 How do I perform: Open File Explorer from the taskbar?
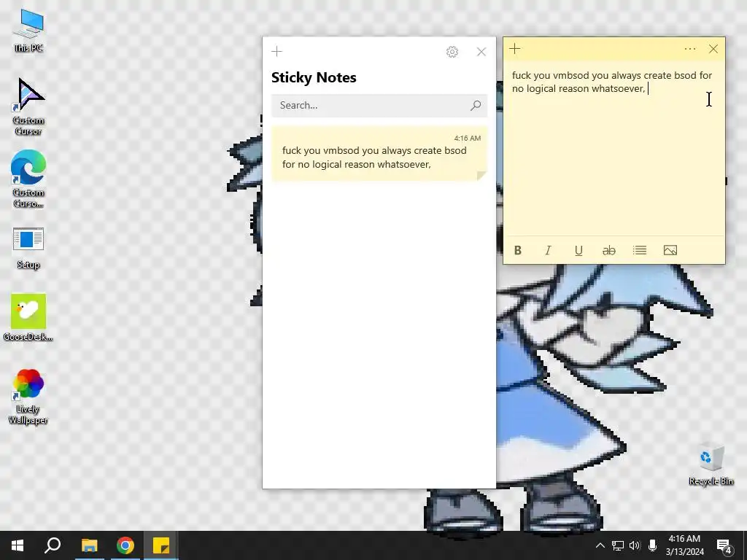(89, 545)
